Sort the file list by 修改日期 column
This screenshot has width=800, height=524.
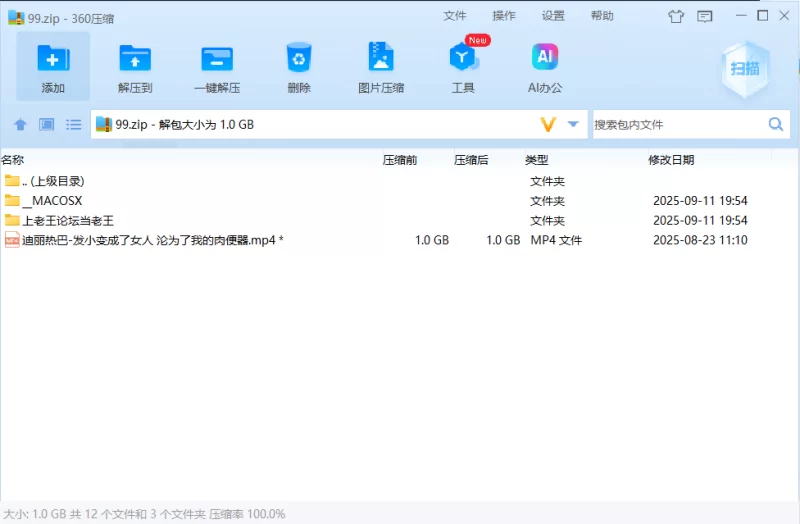671,160
